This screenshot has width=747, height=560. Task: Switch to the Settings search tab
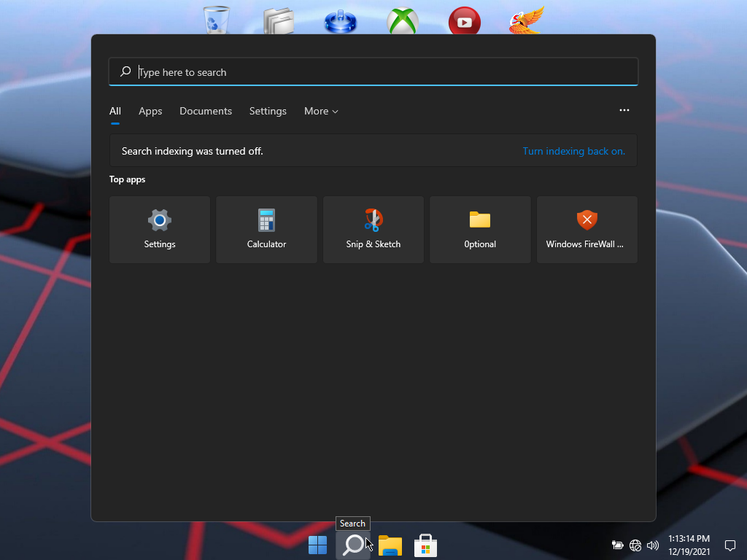268,111
